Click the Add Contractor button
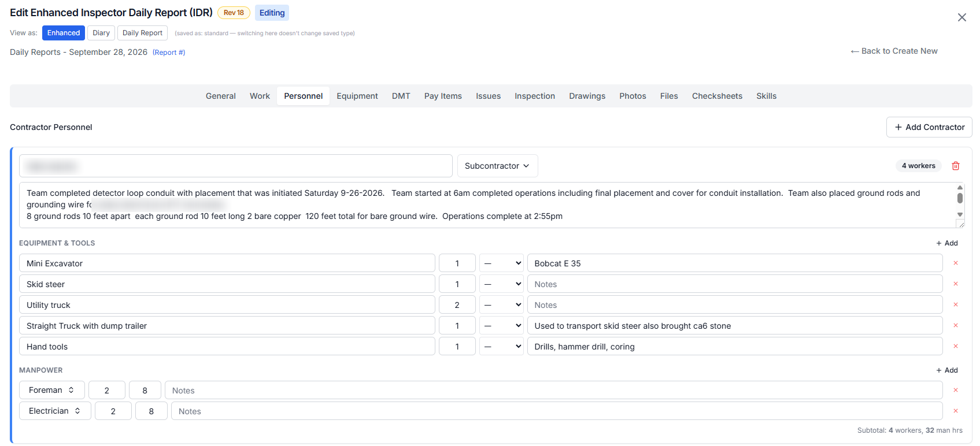The height and width of the screenshot is (446, 980). click(x=929, y=127)
